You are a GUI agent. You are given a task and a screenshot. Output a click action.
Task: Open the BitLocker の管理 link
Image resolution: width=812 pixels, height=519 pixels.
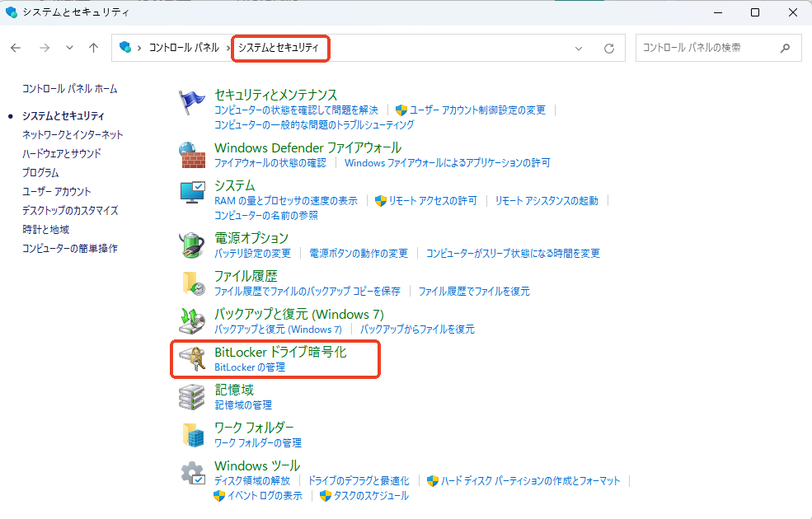[249, 367]
